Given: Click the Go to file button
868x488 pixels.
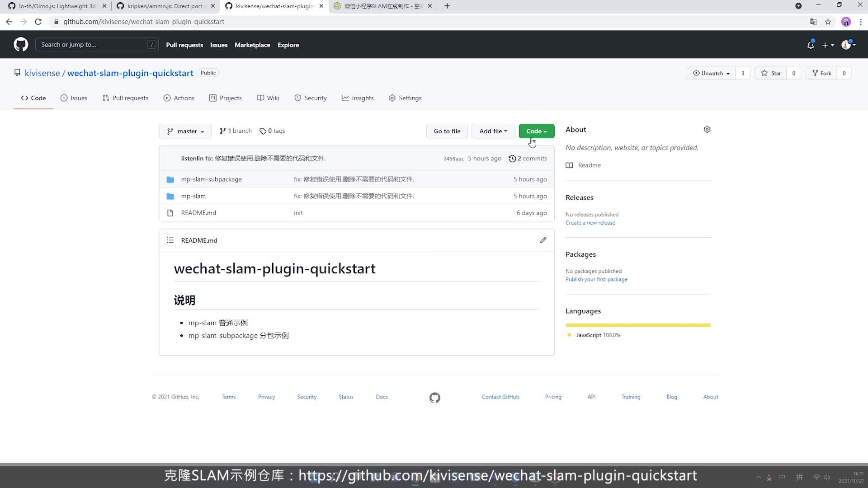Looking at the screenshot, I should pyautogui.click(x=447, y=131).
